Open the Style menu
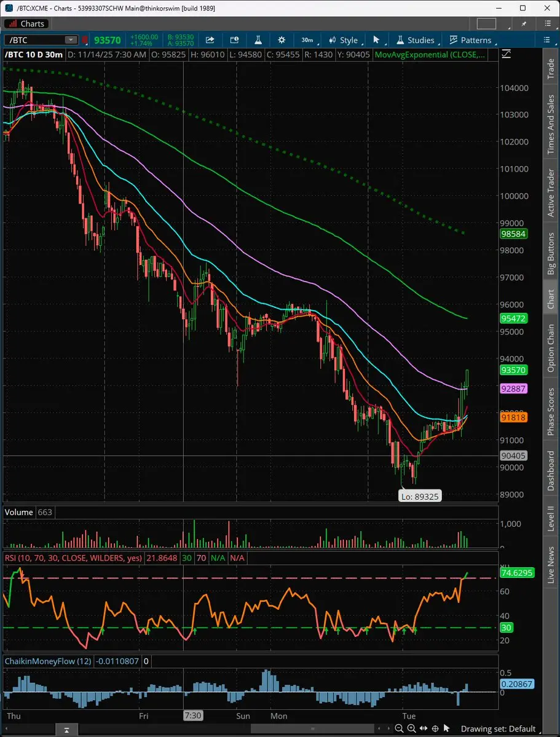Image resolution: width=560 pixels, height=737 pixels. (x=344, y=40)
